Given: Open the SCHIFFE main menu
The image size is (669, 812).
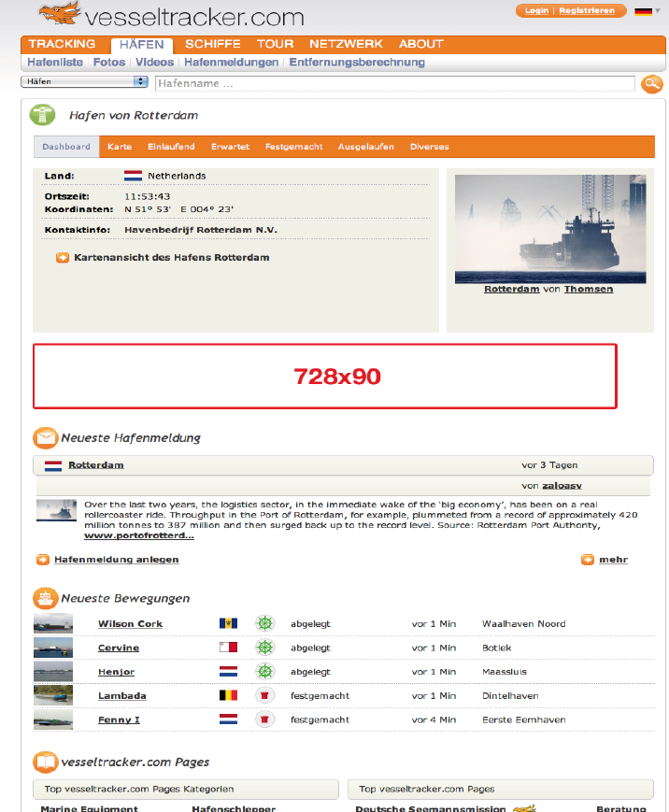Looking at the screenshot, I should coord(213,44).
